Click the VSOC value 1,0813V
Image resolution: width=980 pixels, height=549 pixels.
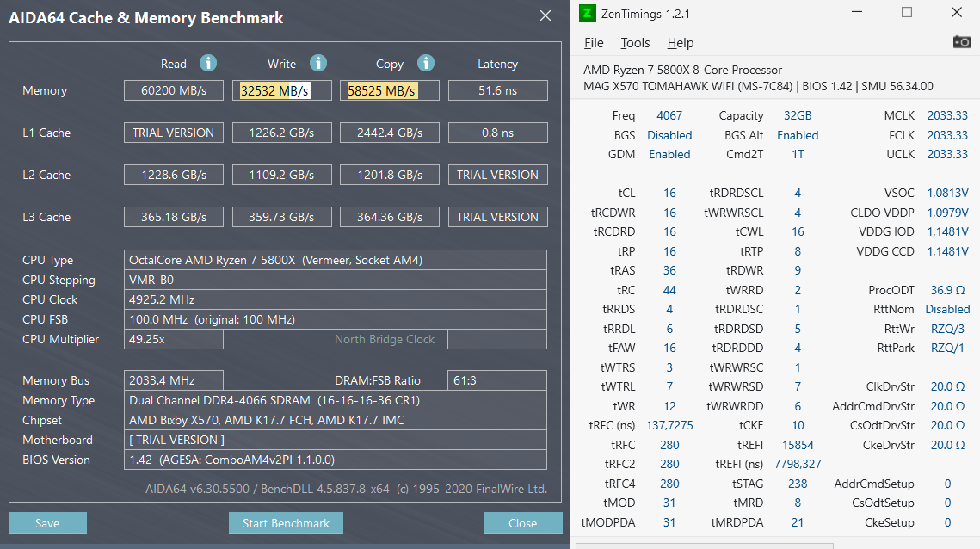pos(947,194)
